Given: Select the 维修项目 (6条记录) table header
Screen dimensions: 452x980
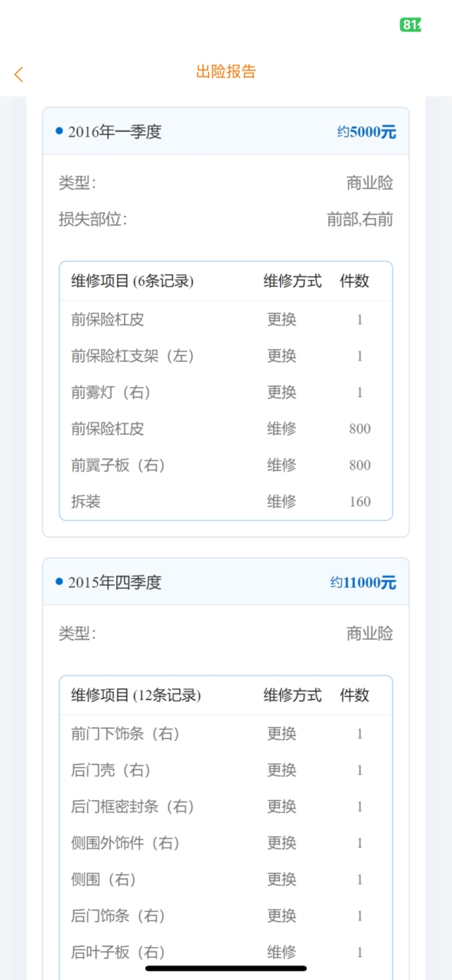Looking at the screenshot, I should [226, 281].
